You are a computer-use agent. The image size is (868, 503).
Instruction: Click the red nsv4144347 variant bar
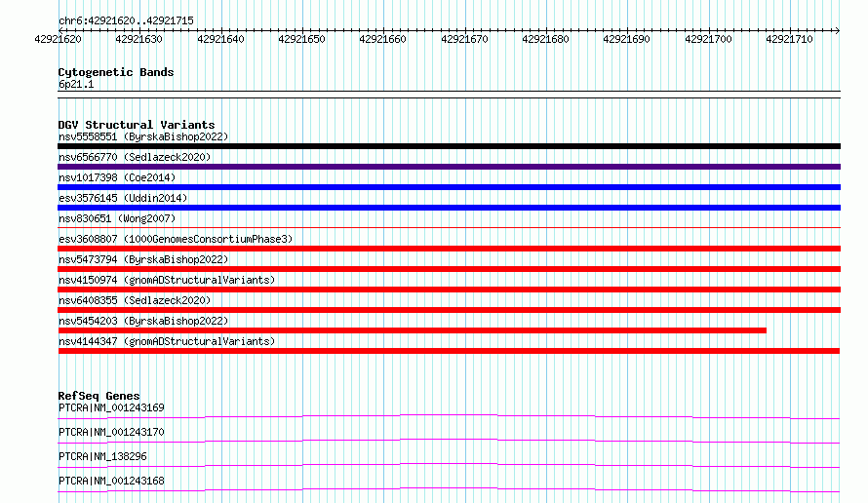coord(449,351)
